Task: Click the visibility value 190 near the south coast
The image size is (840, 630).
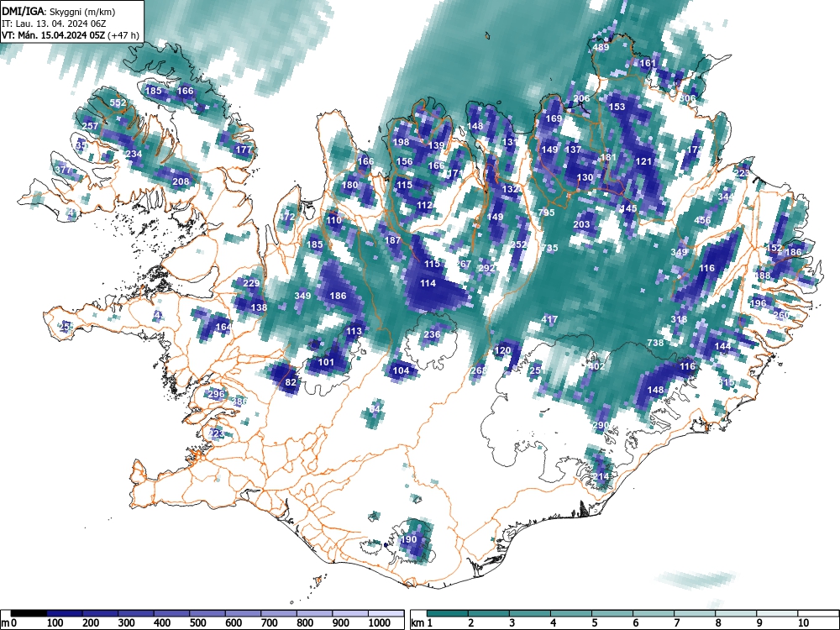Action: pos(408,539)
